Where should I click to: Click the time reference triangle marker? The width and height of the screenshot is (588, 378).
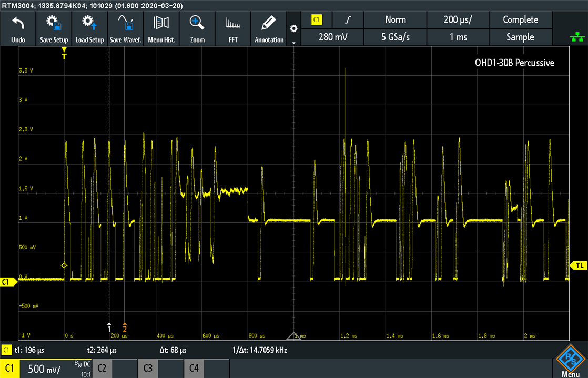[x=293, y=335]
